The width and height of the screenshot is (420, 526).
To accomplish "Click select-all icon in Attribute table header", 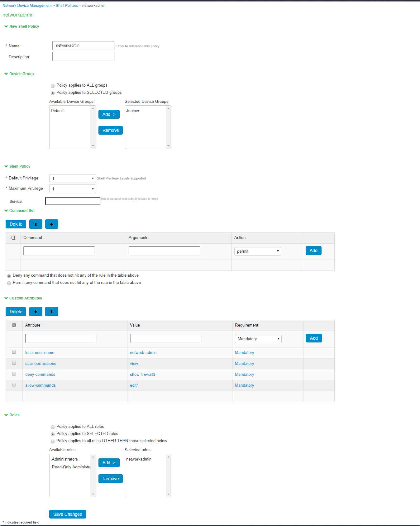I will [x=14, y=325].
